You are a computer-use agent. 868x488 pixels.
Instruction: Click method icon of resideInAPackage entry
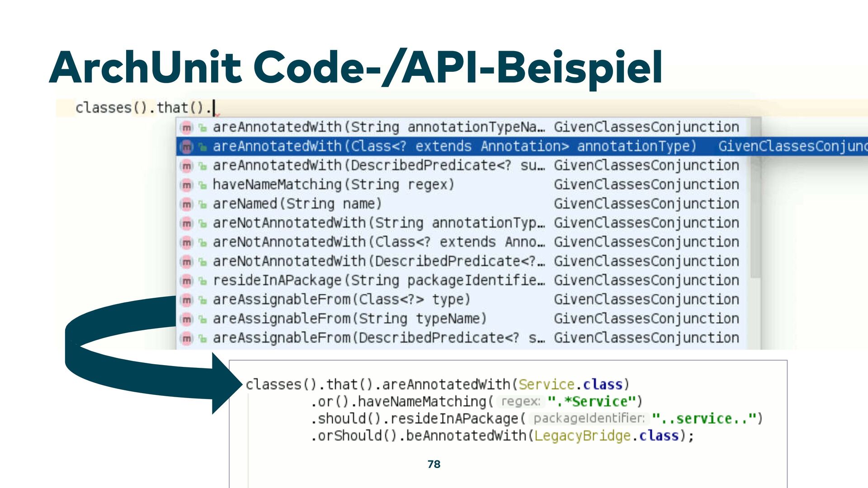click(x=187, y=281)
